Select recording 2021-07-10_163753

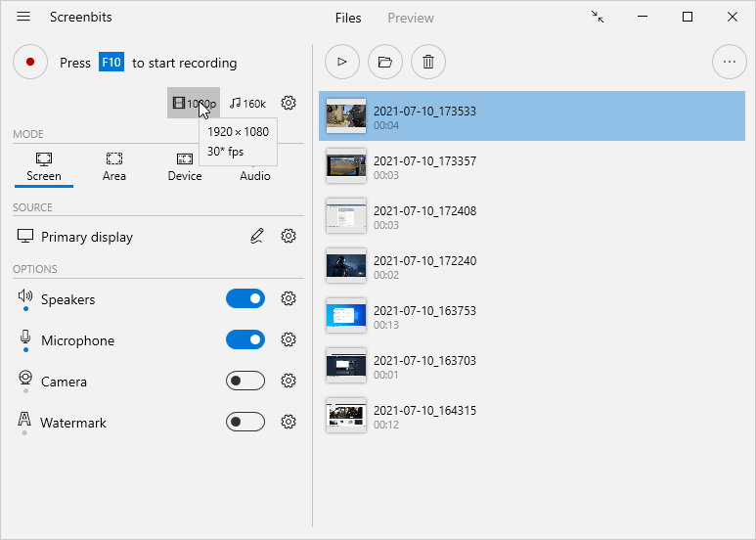tap(532, 316)
